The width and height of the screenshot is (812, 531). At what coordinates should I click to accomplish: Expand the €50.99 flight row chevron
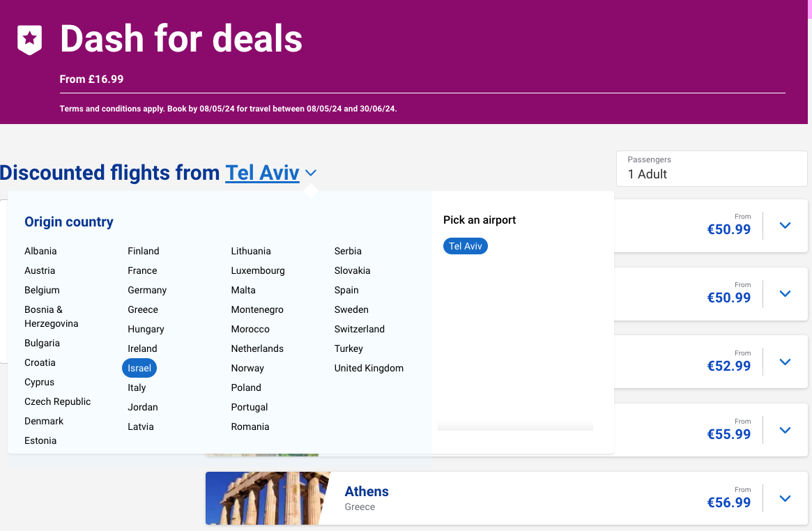click(x=785, y=226)
